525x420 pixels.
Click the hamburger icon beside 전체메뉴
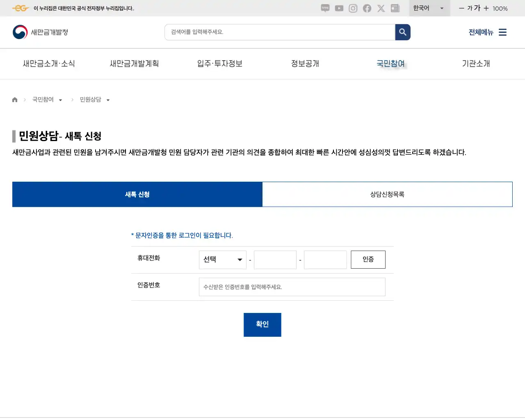(502, 32)
